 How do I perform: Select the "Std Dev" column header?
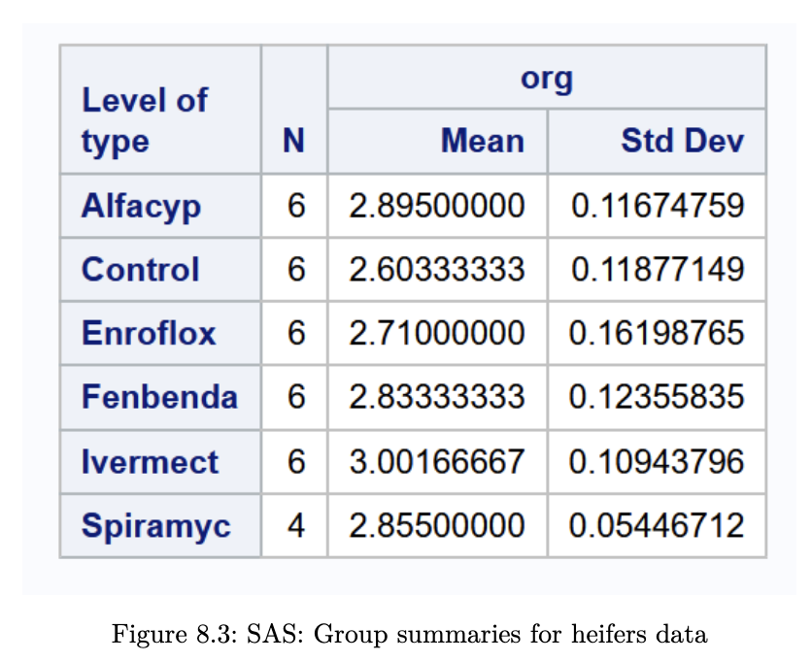682,142
